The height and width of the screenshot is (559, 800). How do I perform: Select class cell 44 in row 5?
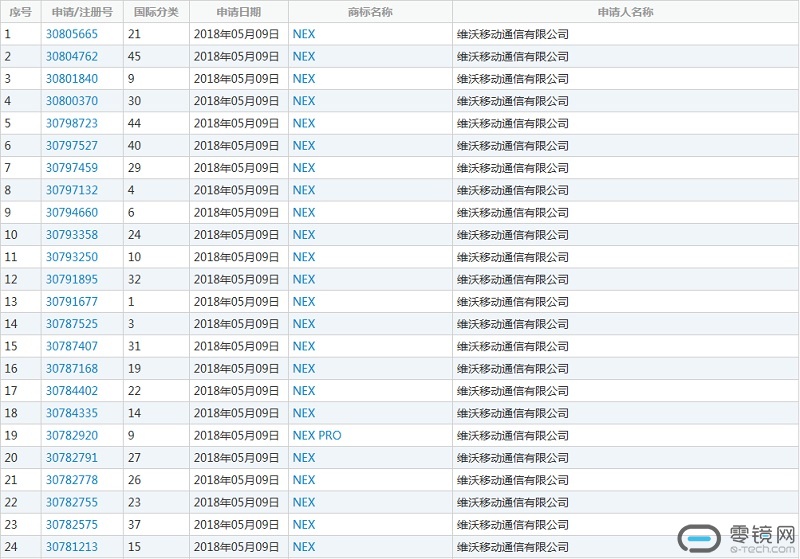point(156,123)
